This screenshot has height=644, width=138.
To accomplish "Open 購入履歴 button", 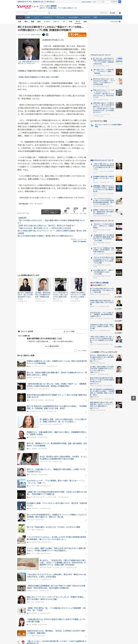I will [112, 13].
